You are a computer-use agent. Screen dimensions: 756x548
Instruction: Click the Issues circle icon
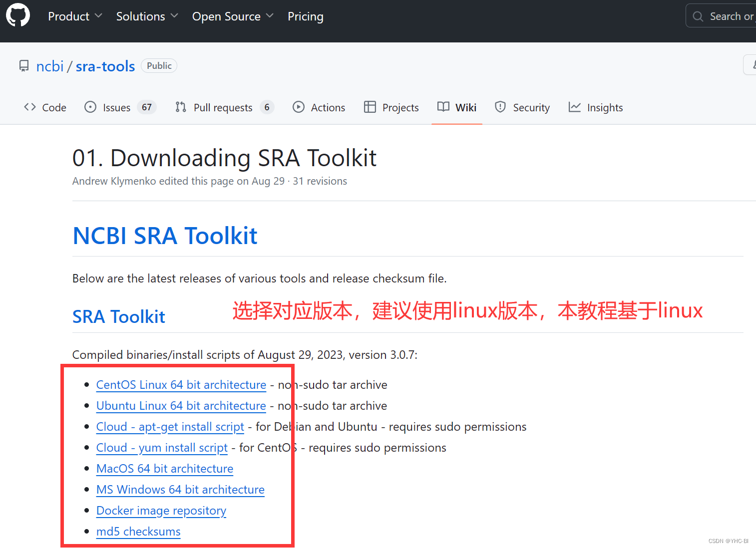(90, 107)
